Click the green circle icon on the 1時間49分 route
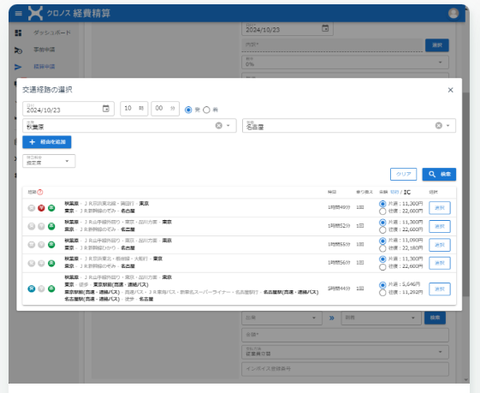480x393 pixels. click(x=51, y=208)
